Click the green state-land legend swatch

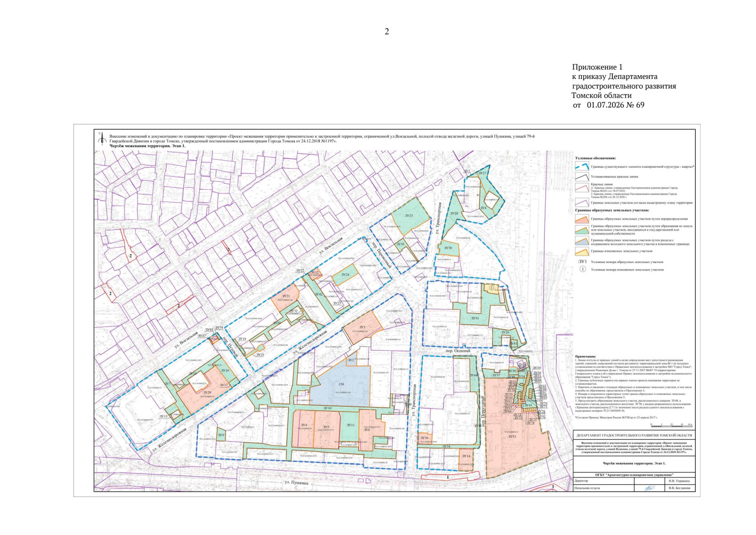[x=581, y=230]
